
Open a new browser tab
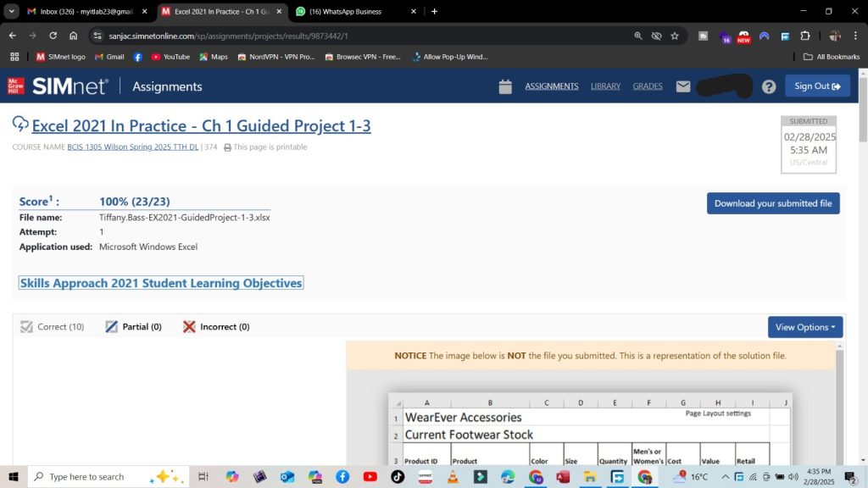pyautogui.click(x=435, y=11)
